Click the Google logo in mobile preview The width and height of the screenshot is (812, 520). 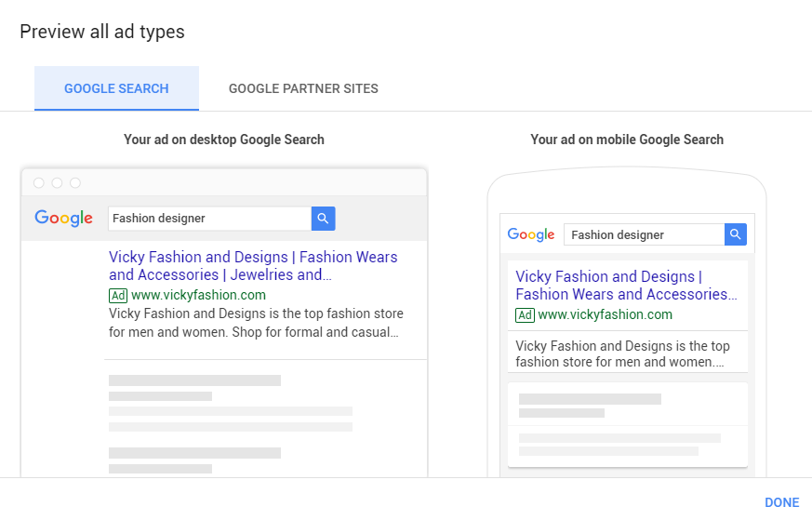pyautogui.click(x=531, y=234)
